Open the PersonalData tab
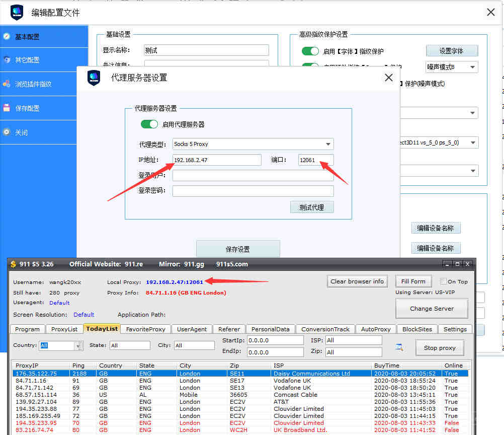 click(x=270, y=329)
